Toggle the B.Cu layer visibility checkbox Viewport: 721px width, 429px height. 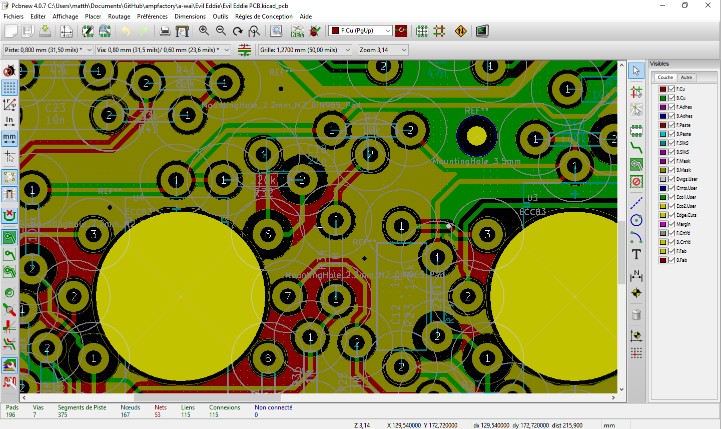pos(669,97)
